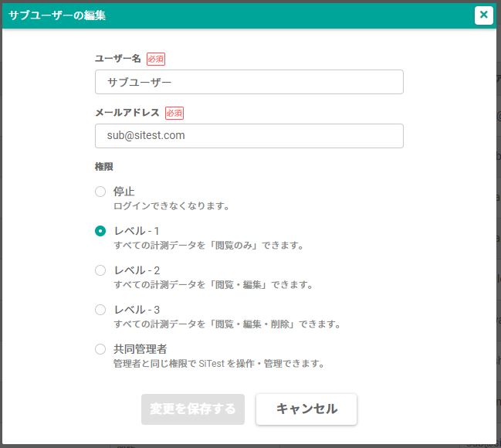Click the 権限 section label

click(x=104, y=167)
